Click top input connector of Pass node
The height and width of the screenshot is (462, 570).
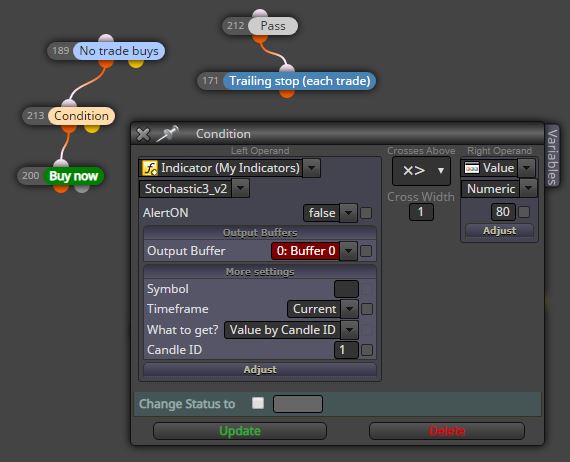[x=260, y=13]
